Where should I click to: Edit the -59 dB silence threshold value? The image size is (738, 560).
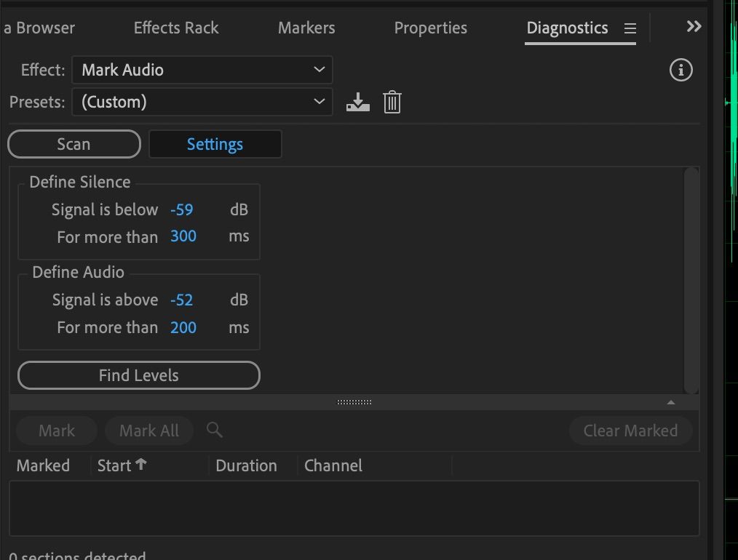click(183, 209)
